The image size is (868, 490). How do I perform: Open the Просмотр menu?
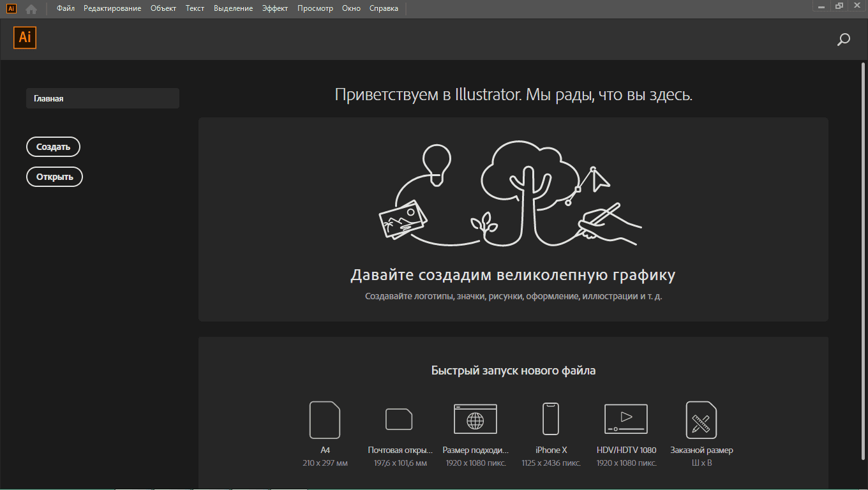[315, 8]
